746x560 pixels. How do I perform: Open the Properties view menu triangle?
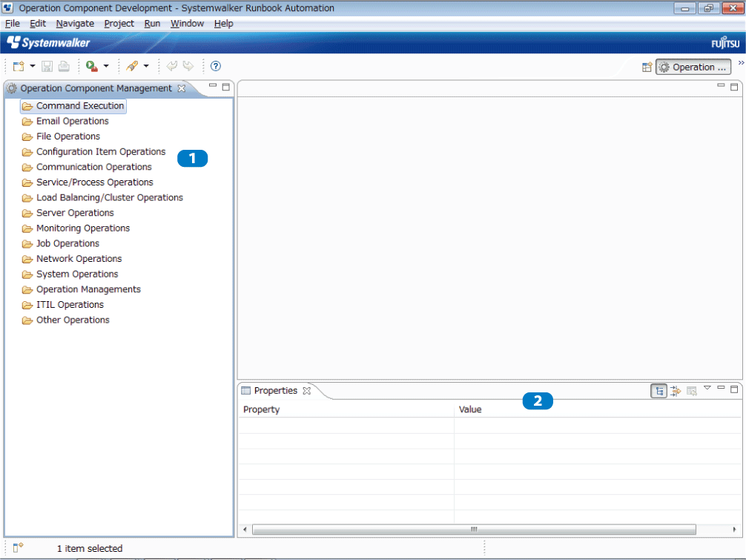coord(707,388)
